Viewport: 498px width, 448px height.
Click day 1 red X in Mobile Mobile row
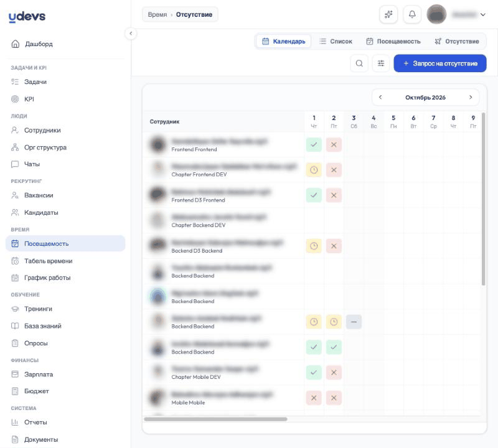[x=314, y=398]
